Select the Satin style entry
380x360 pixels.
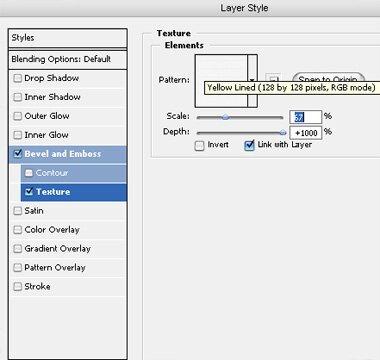[68, 211]
